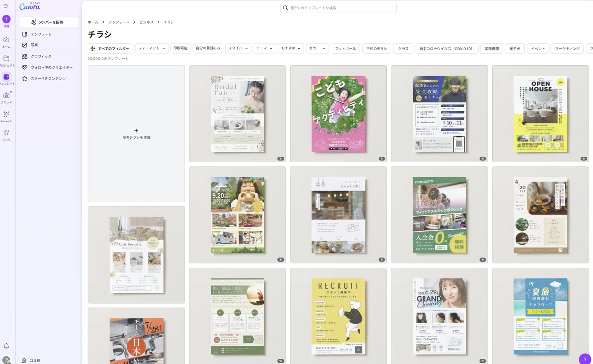This screenshot has width=593, height=364.
Task: Open the notifications bell
Action: click(6, 346)
